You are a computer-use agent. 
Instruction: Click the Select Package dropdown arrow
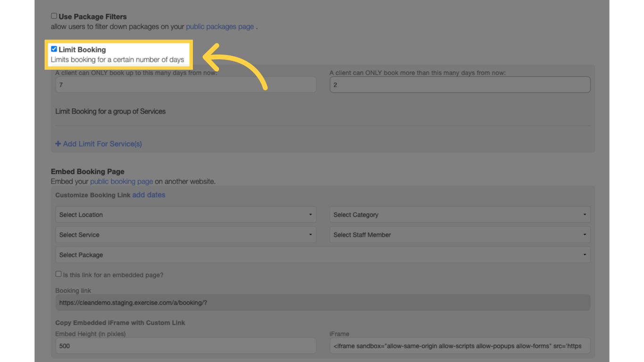pyautogui.click(x=586, y=255)
